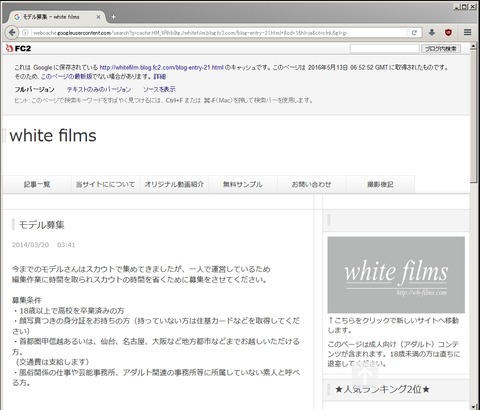The image size is (480, 410).
Task: Open オリジナル動画紹介 menu item
Action: click(x=174, y=184)
